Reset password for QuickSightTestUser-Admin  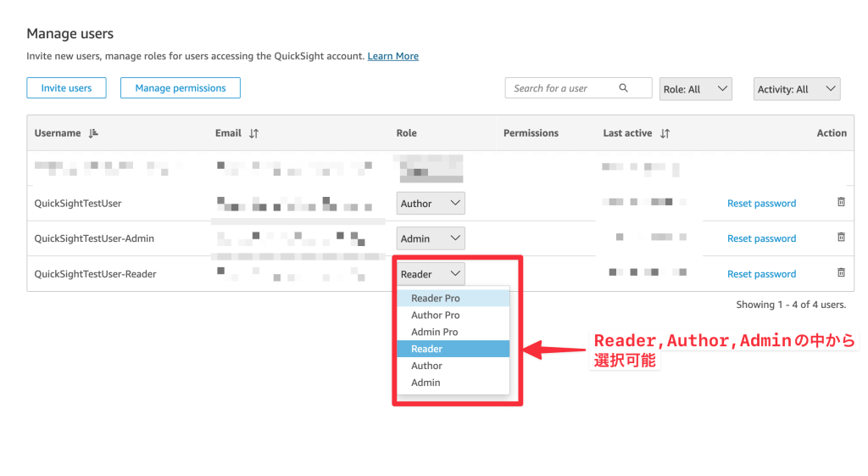(762, 238)
